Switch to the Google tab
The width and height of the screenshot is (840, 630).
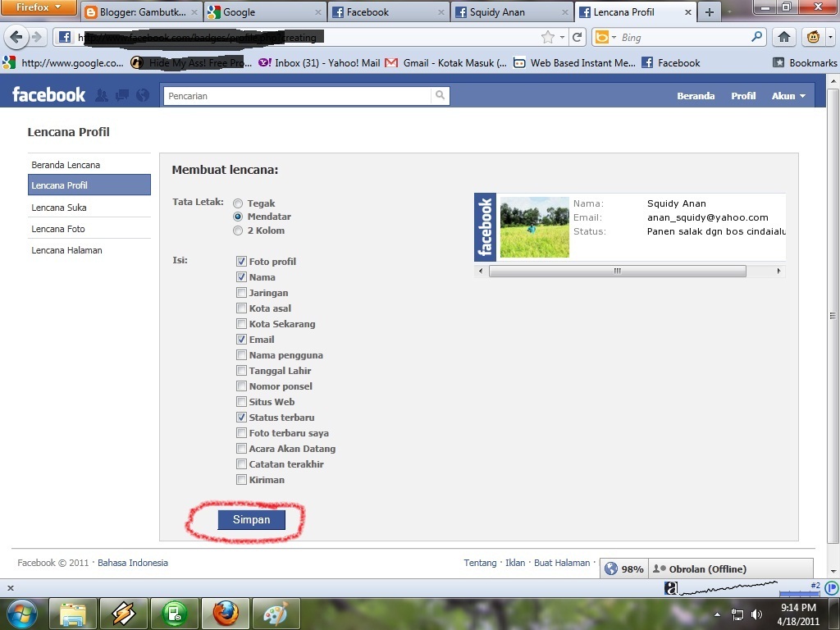265,12
